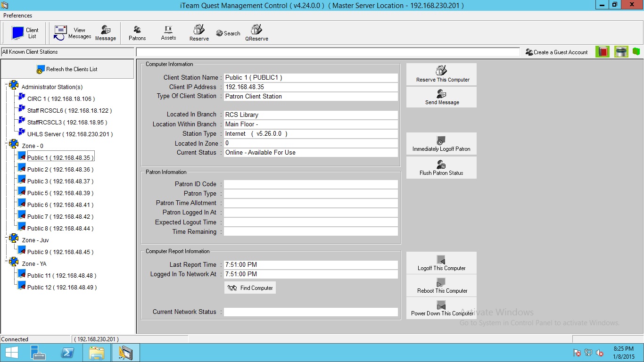Open File Explorer from taskbar
This screenshot has height=362, width=644.
[x=97, y=353]
